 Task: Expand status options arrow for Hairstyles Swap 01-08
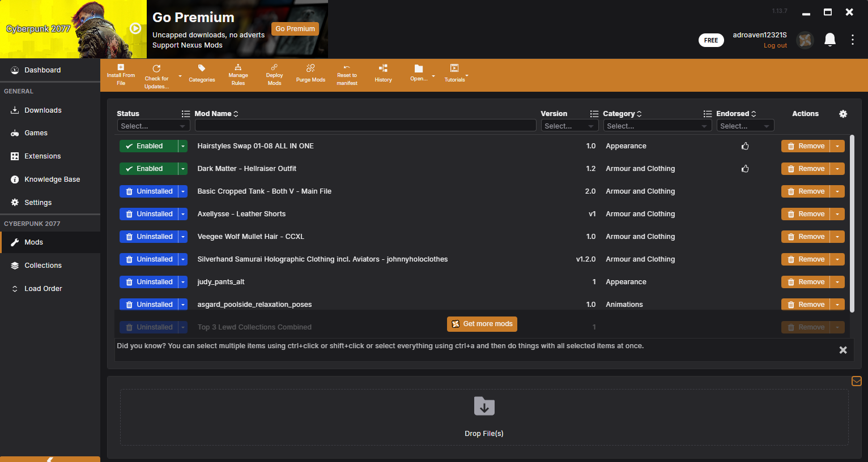click(183, 146)
